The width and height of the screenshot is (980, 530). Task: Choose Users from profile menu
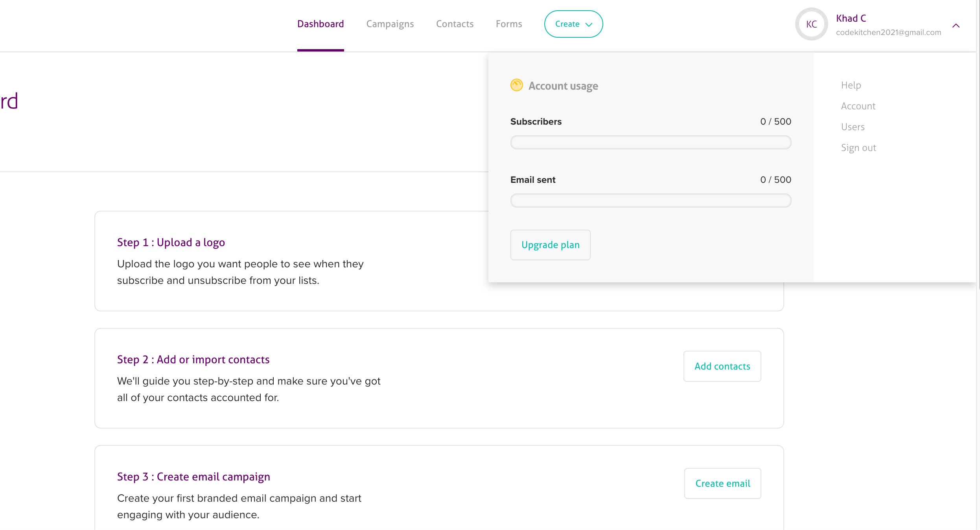[x=853, y=127]
